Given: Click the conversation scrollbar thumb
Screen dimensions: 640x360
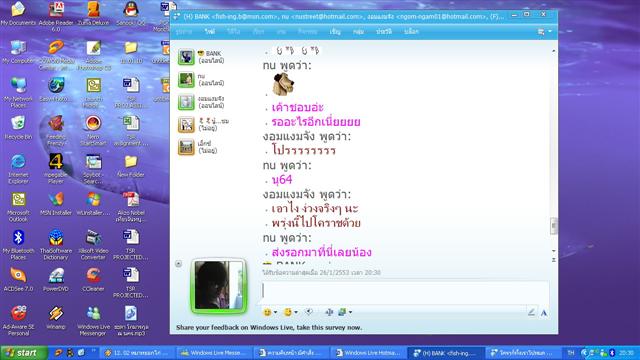Looking at the screenshot, I should (553, 226).
